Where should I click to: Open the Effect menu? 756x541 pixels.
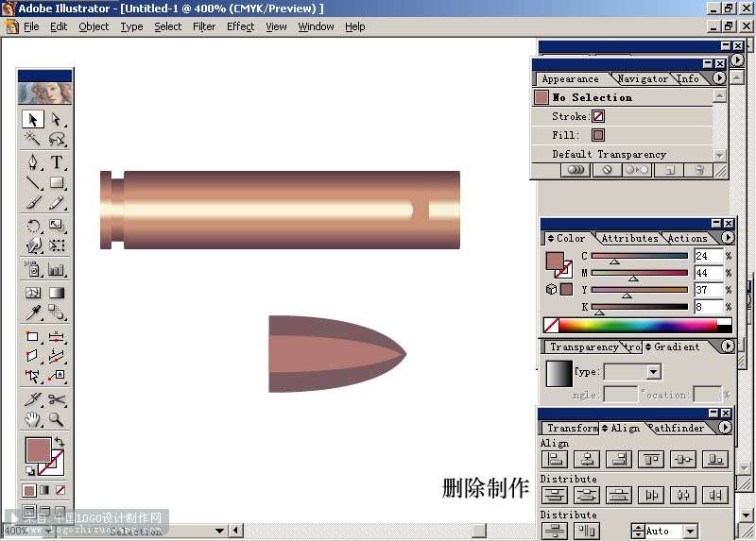tap(240, 26)
